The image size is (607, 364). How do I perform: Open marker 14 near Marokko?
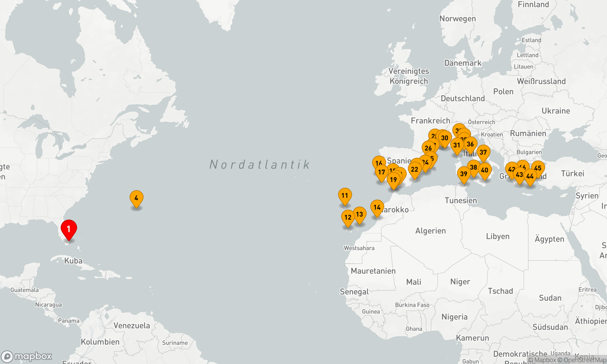pos(377,207)
